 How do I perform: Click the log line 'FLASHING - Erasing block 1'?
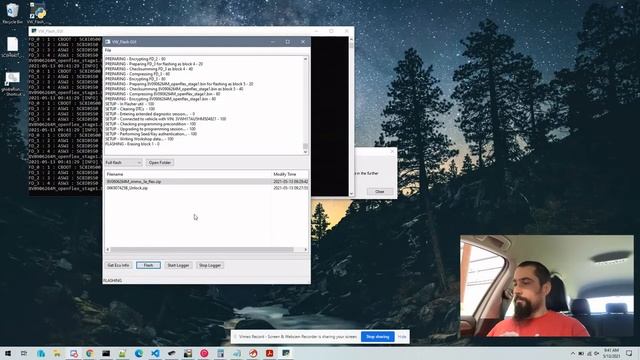pos(132,144)
